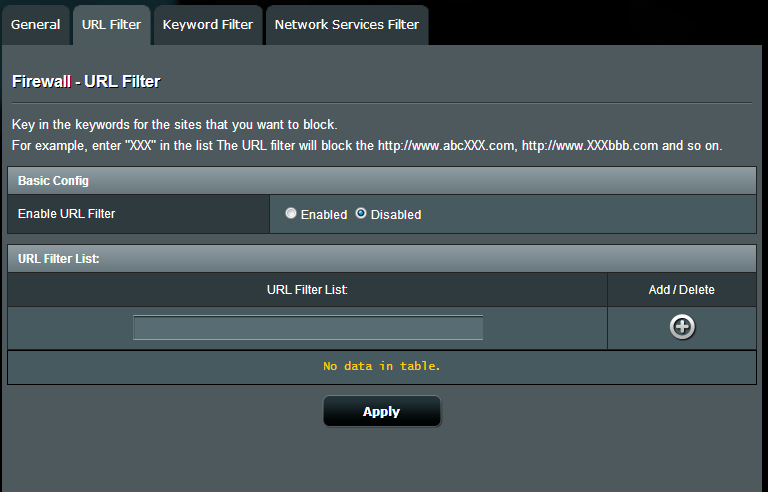Viewport: 768px width, 492px height.
Task: Click the "Enabled" option label text
Action: 324,215
